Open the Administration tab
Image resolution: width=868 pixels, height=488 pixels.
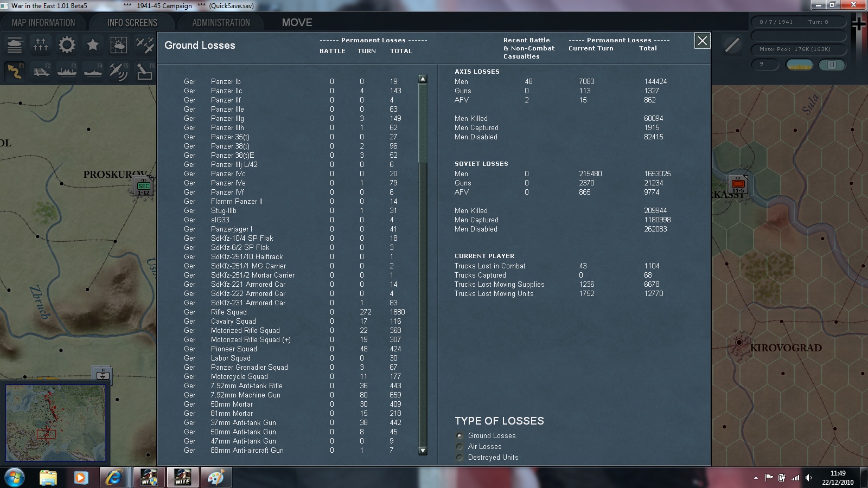click(x=221, y=23)
